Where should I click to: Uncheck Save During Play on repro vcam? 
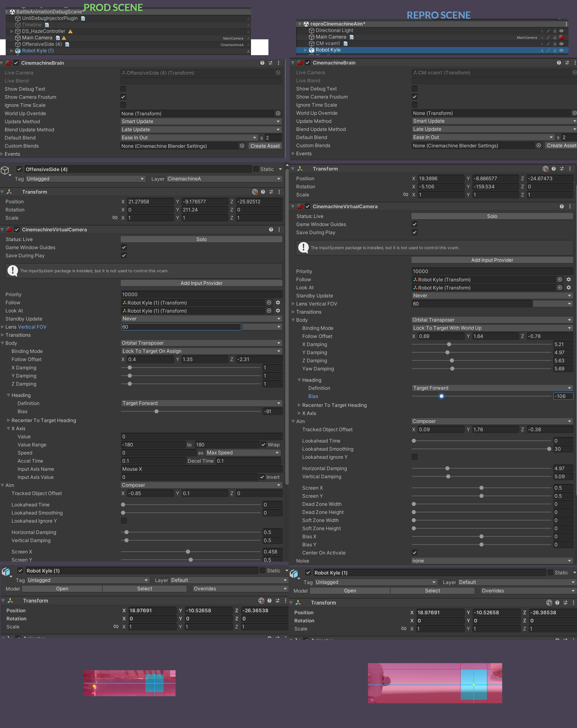coord(415,232)
